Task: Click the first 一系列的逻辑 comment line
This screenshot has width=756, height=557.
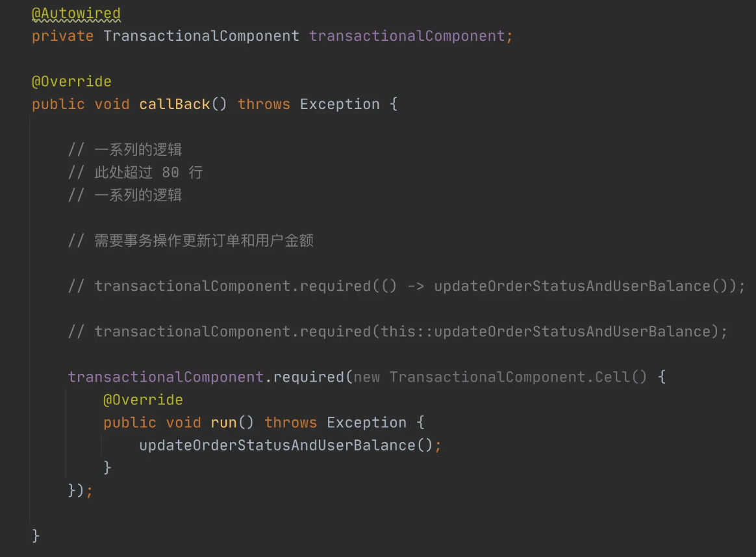Action: (125, 150)
